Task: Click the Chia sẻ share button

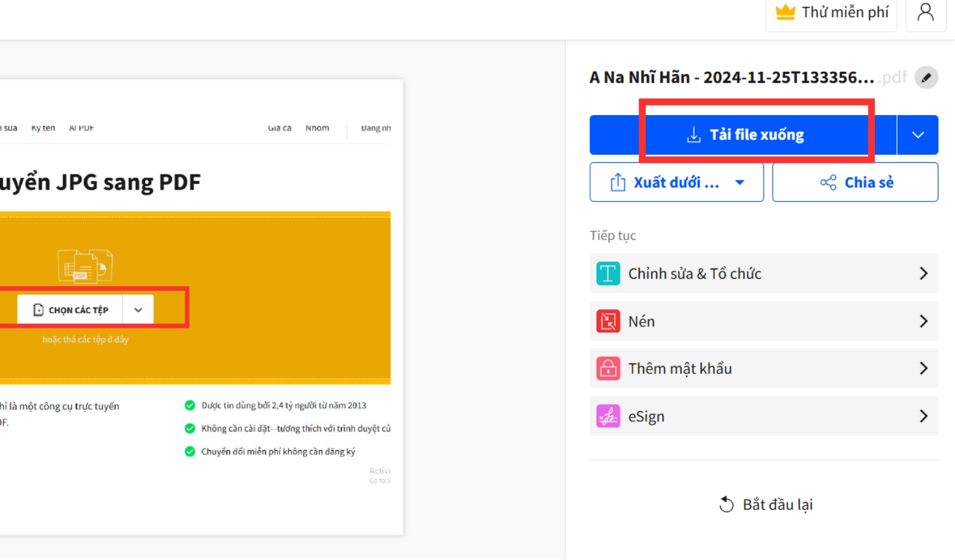Action: pos(855,183)
